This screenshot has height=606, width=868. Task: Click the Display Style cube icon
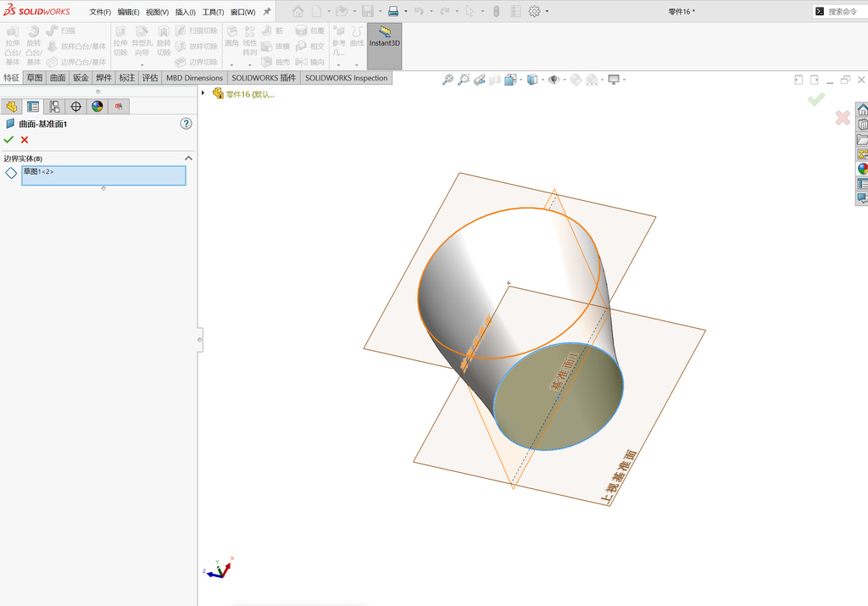(532, 80)
